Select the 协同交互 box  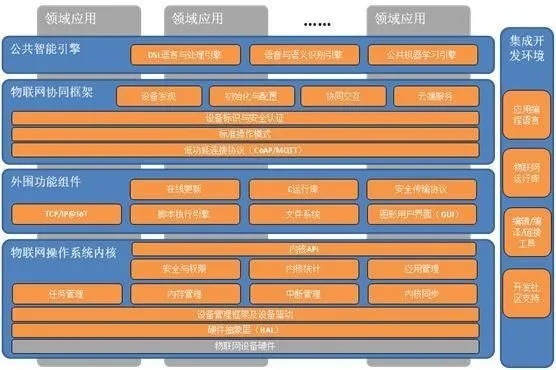[x=343, y=96]
